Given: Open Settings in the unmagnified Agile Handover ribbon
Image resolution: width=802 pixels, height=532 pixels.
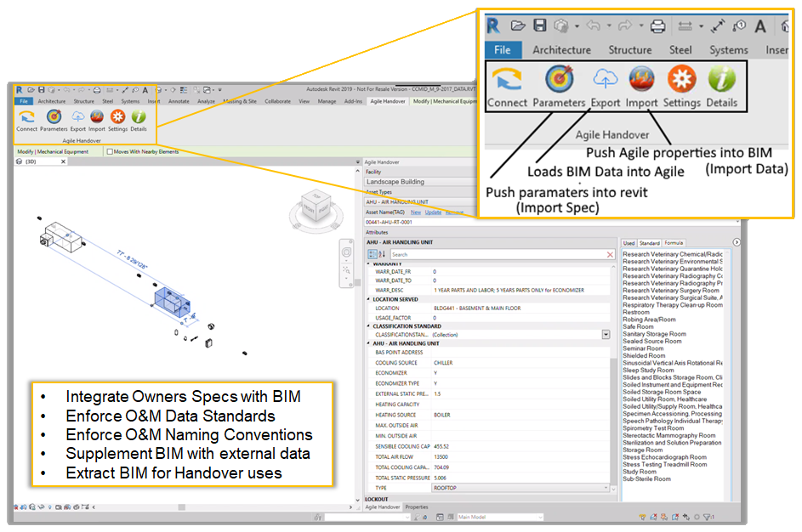Looking at the screenshot, I should 117,121.
